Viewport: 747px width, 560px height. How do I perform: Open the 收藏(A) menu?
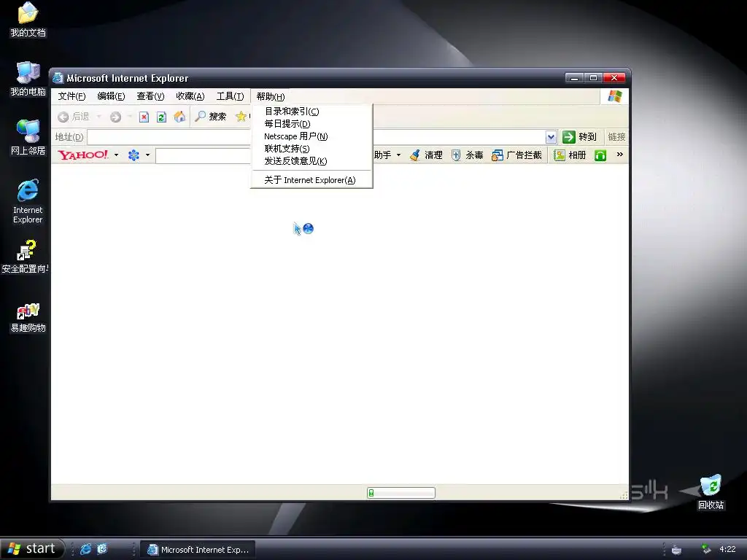point(190,96)
